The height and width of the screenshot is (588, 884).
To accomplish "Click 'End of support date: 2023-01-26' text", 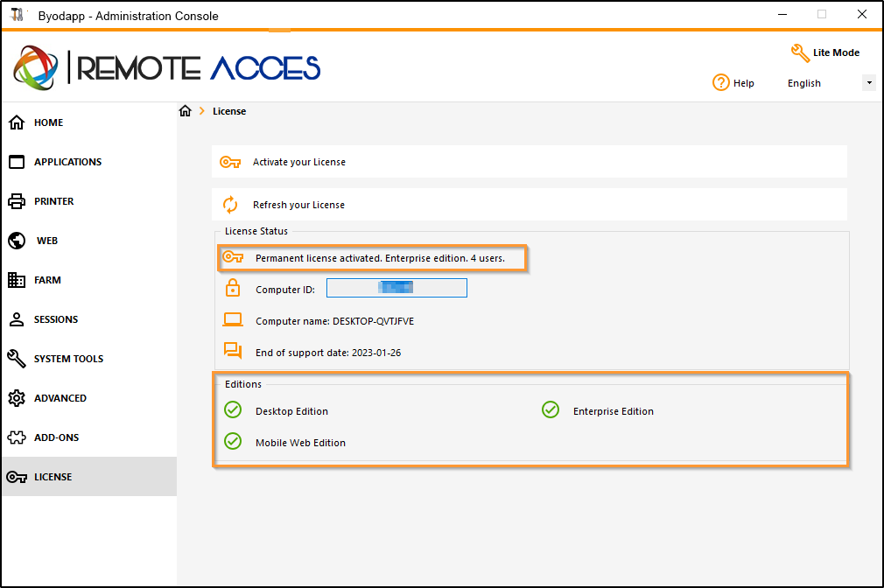I will pos(328,353).
